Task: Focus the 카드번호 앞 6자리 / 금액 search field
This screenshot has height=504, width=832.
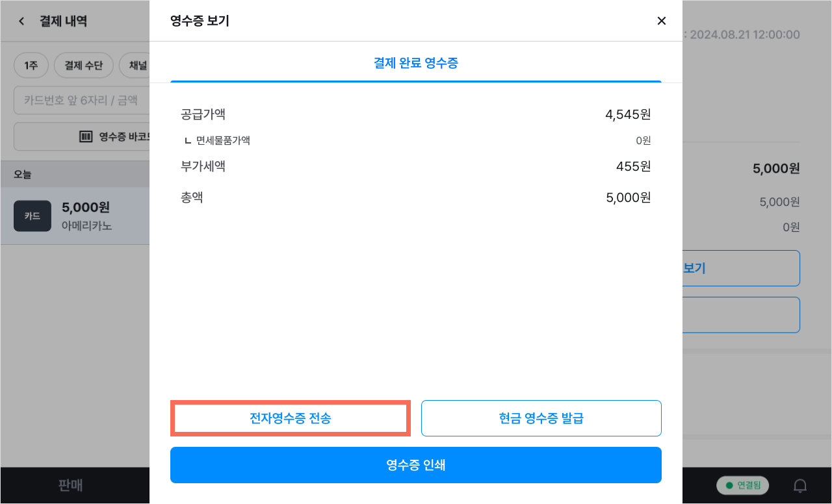Action: click(82, 100)
